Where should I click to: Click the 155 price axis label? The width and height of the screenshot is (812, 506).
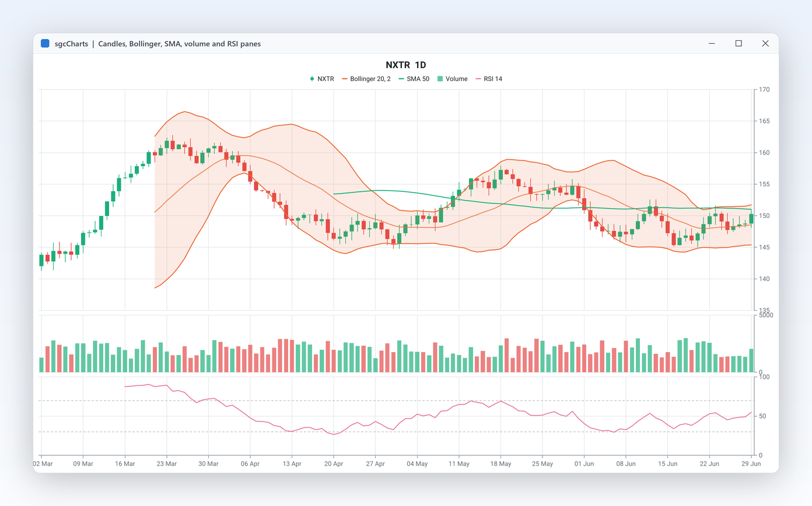click(x=763, y=184)
